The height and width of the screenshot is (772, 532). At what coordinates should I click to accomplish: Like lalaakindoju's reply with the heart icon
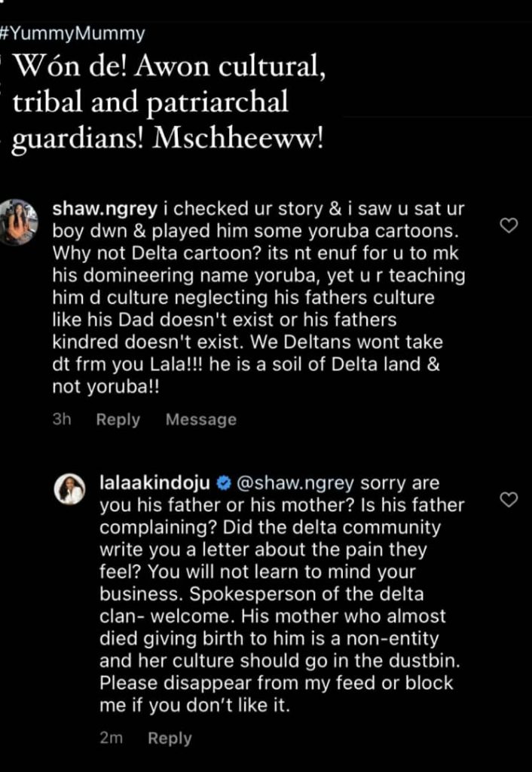tap(509, 499)
